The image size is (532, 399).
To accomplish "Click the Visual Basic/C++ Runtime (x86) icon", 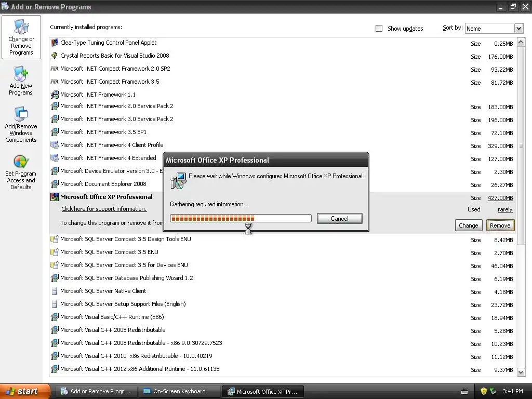I will [x=54, y=317].
